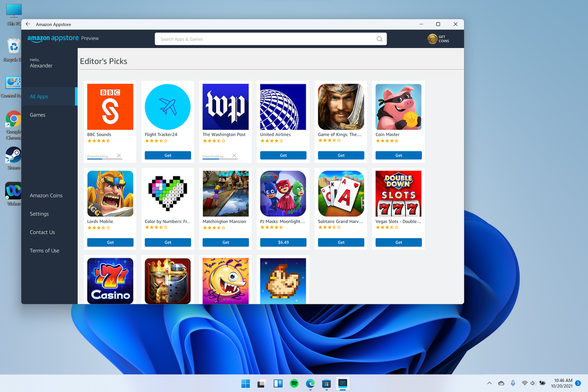Viewport: 588px width, 392px height.
Task: Get the Flight Tracker24 app
Action: pos(168,155)
